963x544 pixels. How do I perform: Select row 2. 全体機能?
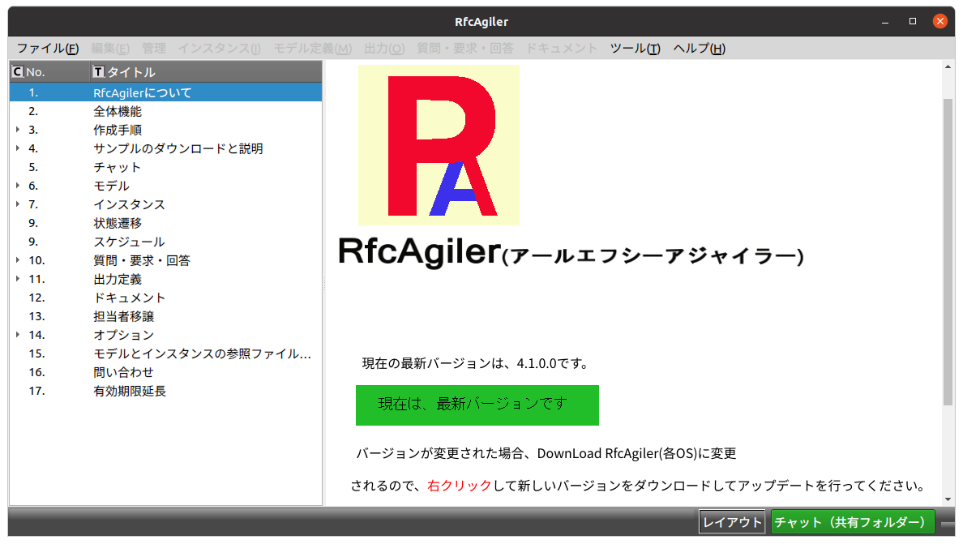tap(166, 111)
